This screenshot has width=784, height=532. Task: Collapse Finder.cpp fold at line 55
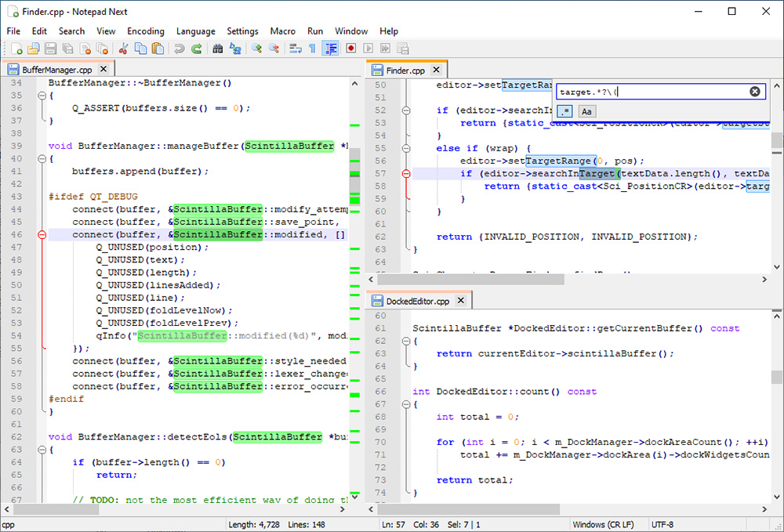[x=406, y=148]
